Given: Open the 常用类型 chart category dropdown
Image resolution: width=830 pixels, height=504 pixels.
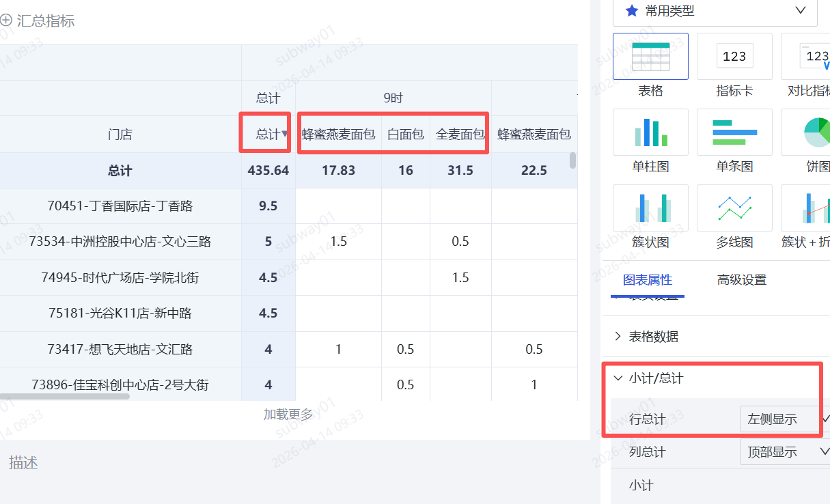Looking at the screenshot, I should point(715,10).
